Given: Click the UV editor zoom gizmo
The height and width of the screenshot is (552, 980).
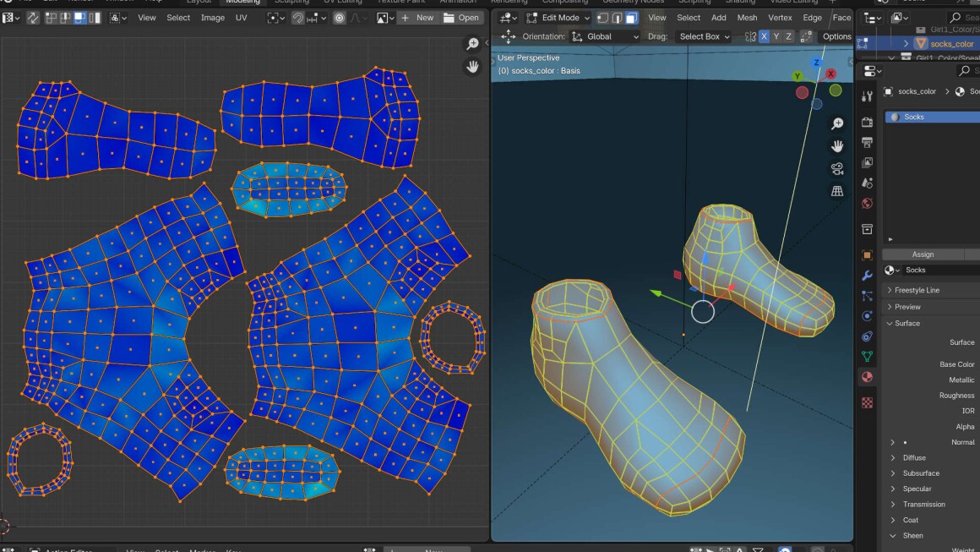Looking at the screenshot, I should point(472,44).
